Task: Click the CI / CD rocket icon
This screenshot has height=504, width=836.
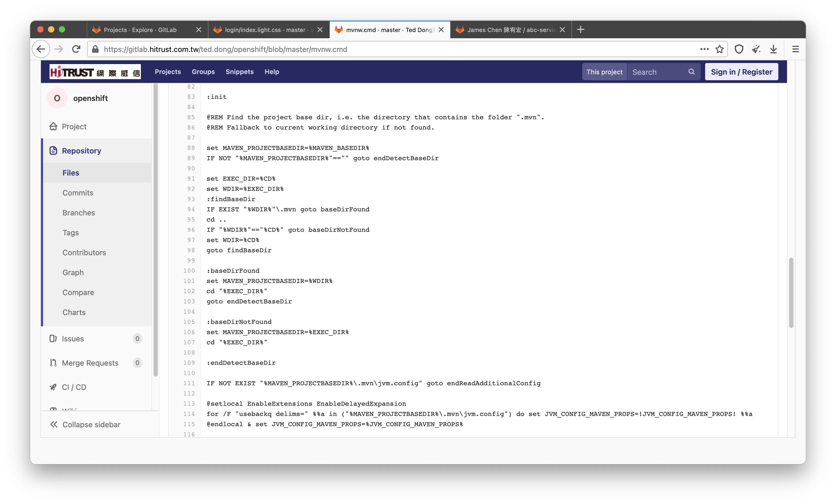Action: coord(53,387)
